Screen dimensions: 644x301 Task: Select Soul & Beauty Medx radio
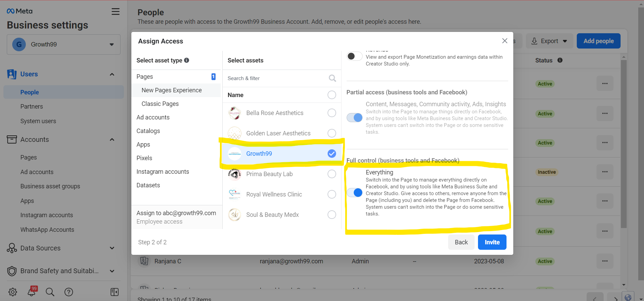coord(332,215)
